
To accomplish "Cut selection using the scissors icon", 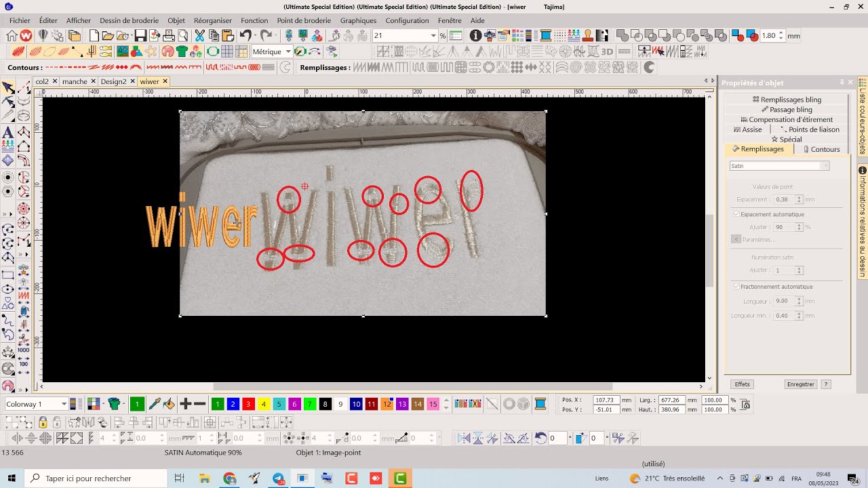I will coord(199,36).
